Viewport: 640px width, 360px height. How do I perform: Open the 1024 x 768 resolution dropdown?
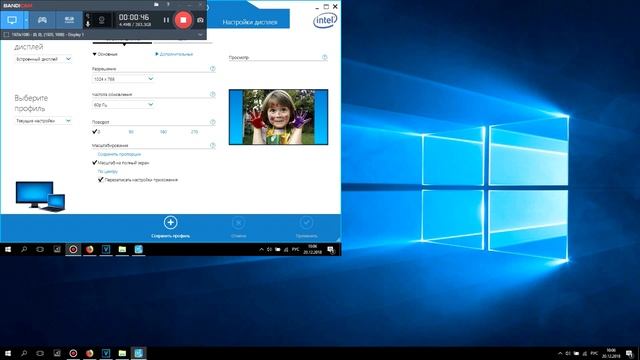123,79
